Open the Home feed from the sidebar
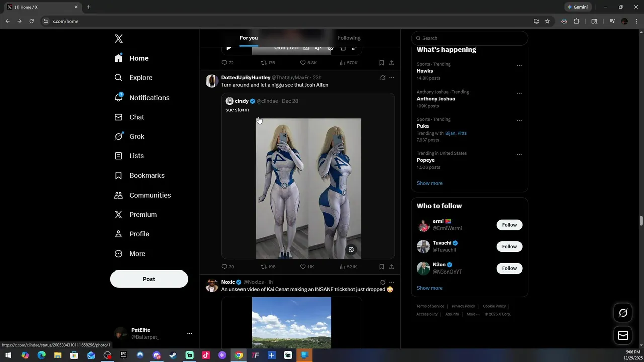The width and height of the screenshot is (644, 362). coord(132,58)
